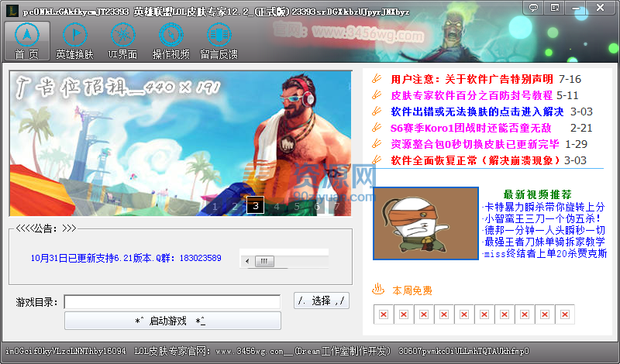
Task: Click the feather bullet beside 软件全面恢复正常
Action: (377, 160)
